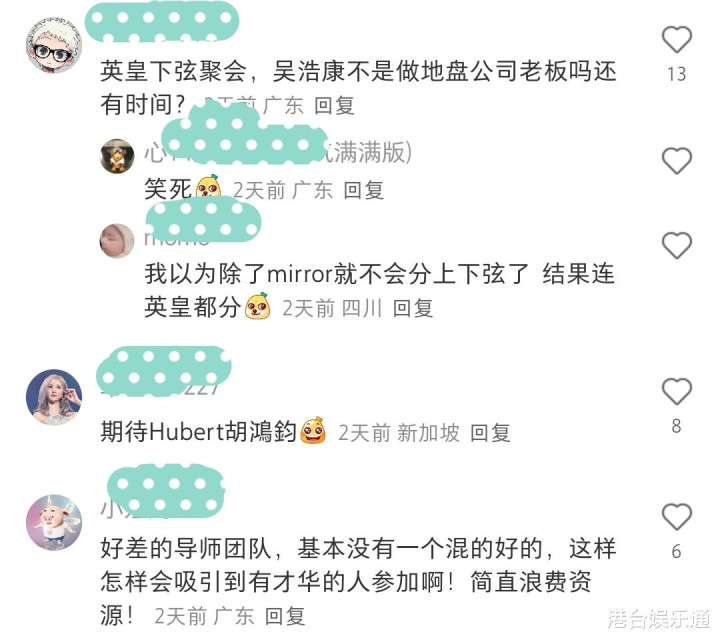
Task: Reply to the 英皇都分 comment from 四川
Action: point(413,308)
